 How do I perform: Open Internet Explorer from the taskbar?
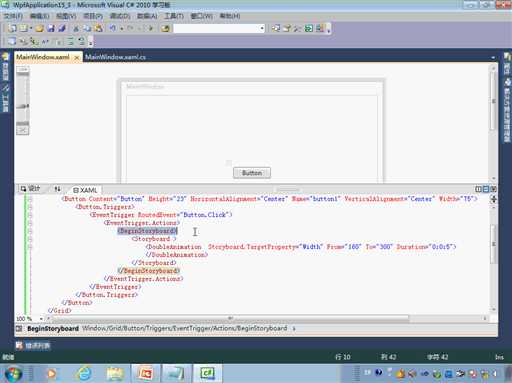84,373
